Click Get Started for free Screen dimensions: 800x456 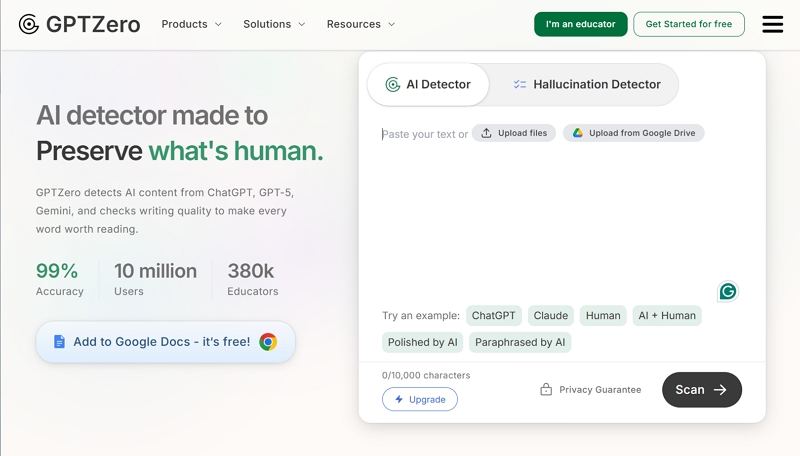[688, 24]
